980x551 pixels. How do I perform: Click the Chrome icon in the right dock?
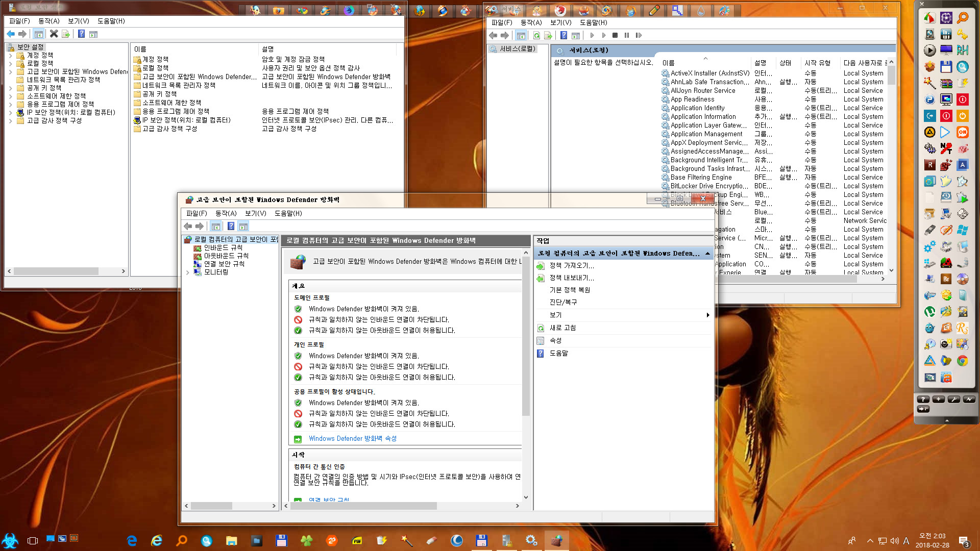click(962, 361)
